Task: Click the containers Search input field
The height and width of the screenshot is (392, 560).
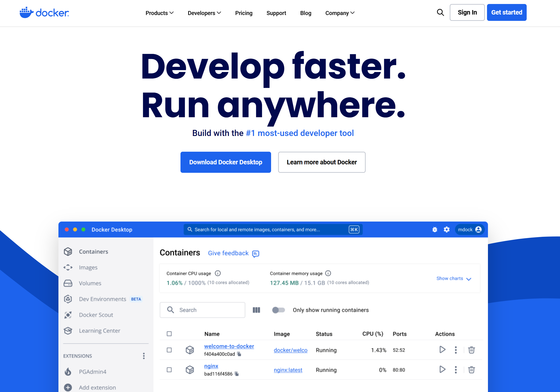Action: [x=203, y=310]
